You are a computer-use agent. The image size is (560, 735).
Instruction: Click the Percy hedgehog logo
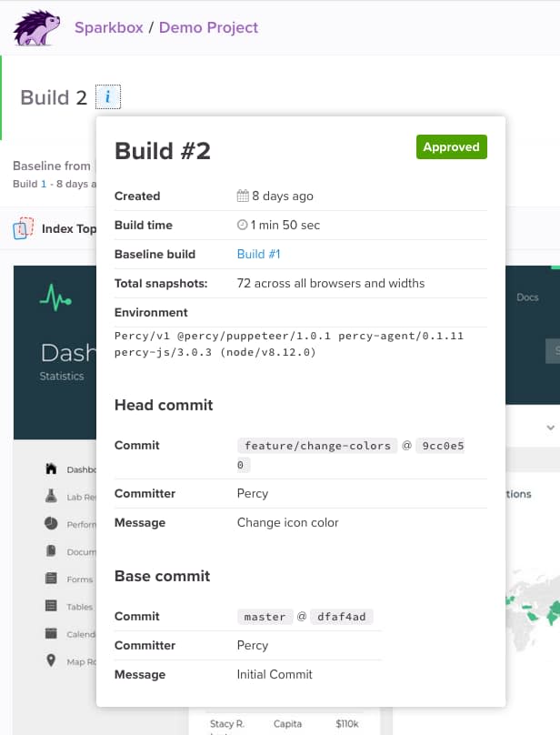click(x=36, y=27)
